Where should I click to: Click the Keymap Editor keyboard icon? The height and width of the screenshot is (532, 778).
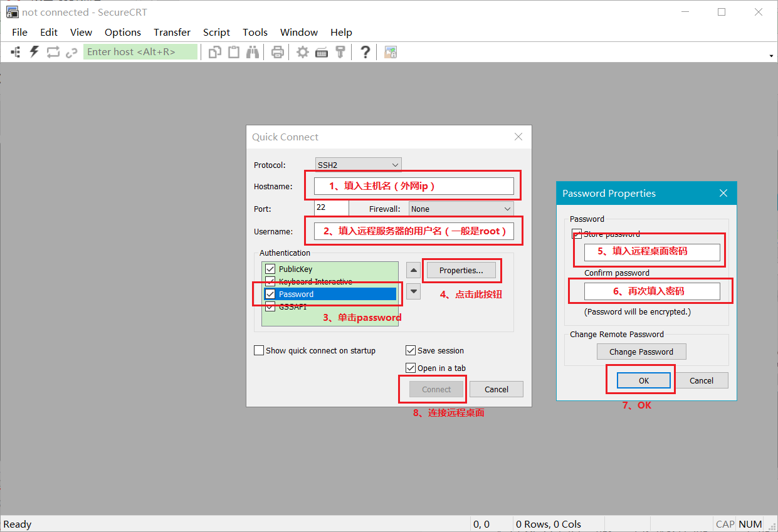tap(322, 52)
